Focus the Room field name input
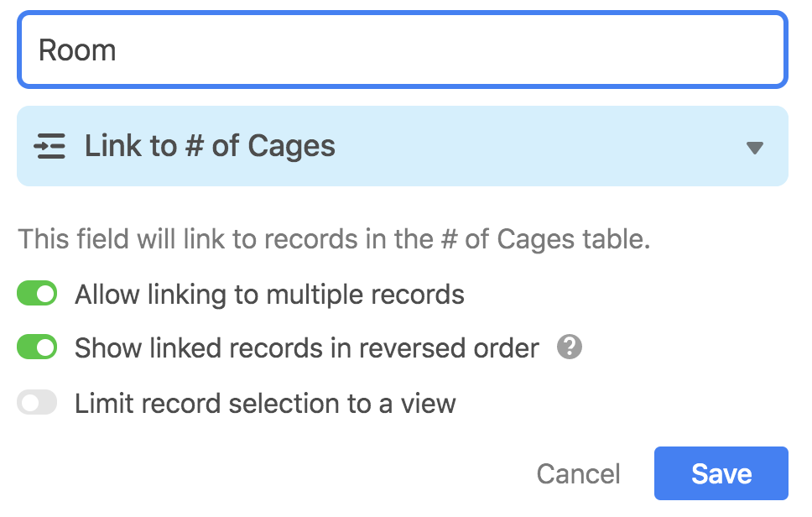This screenshot has width=812, height=517. [x=403, y=50]
